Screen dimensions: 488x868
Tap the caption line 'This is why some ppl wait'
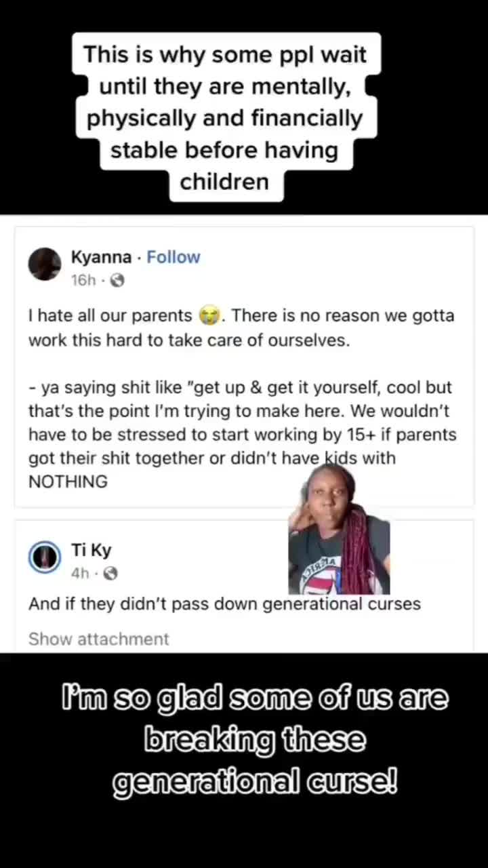225,54
